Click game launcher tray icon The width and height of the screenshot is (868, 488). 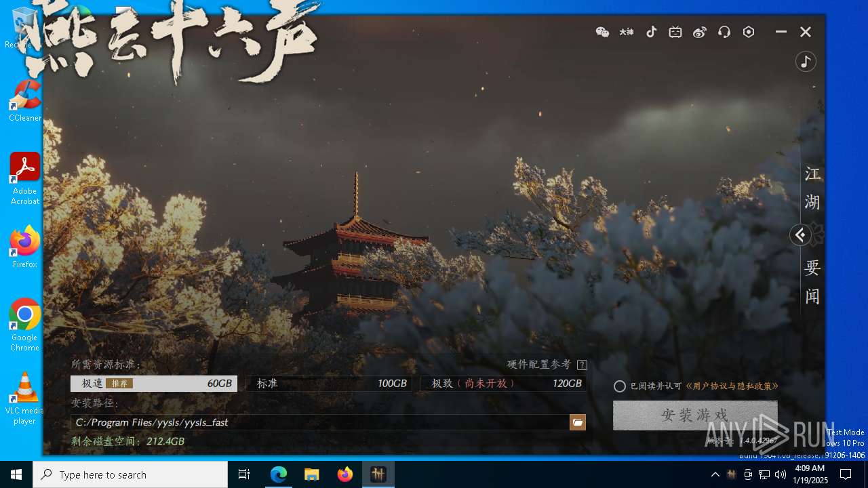[x=731, y=474]
